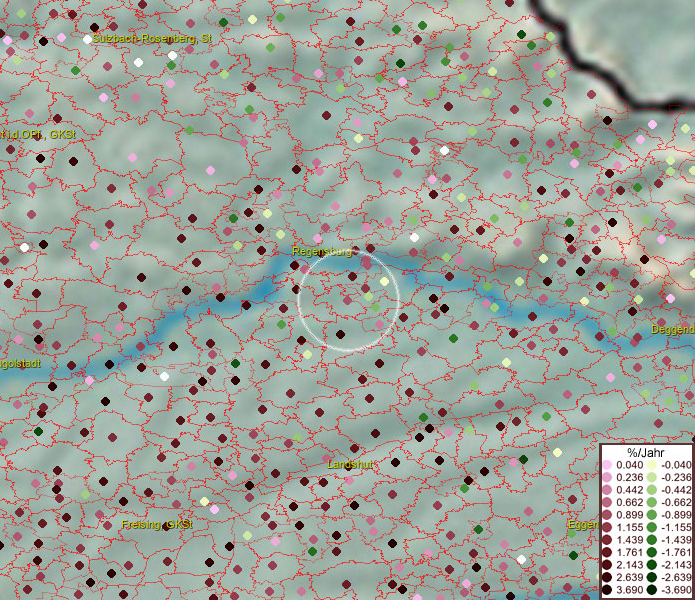Pick the -0.662 legend color swatch
695x600 pixels.
pyautogui.click(x=652, y=503)
